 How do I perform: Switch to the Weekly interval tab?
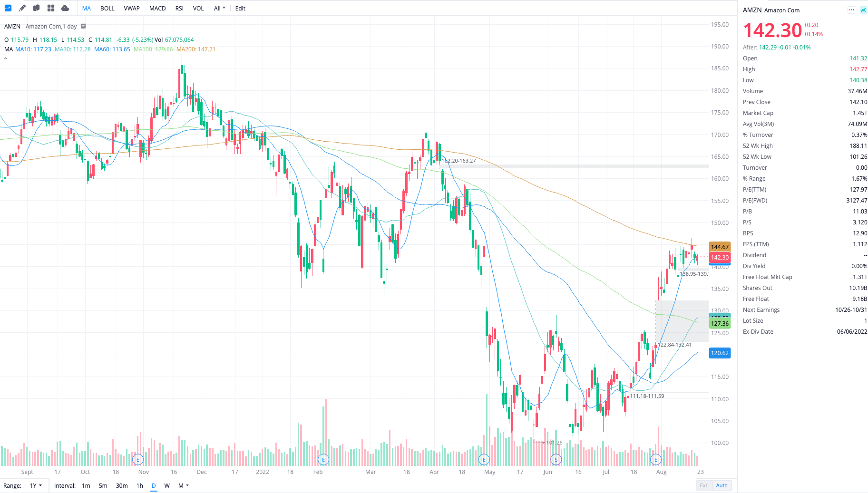tap(167, 485)
